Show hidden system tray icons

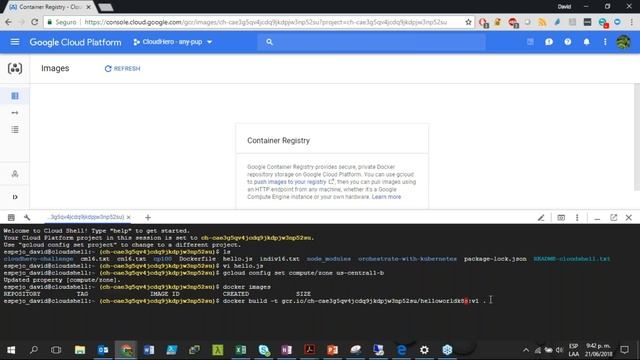pos(526,350)
